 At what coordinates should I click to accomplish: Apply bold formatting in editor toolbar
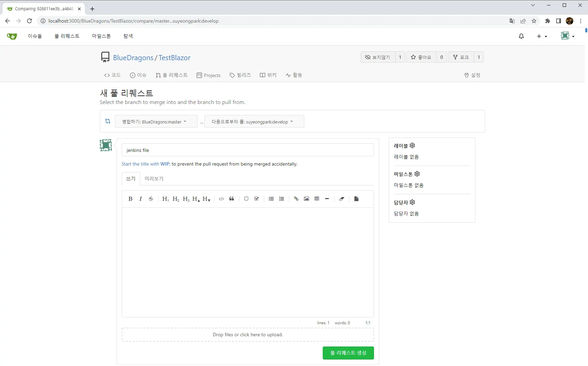[x=130, y=199]
